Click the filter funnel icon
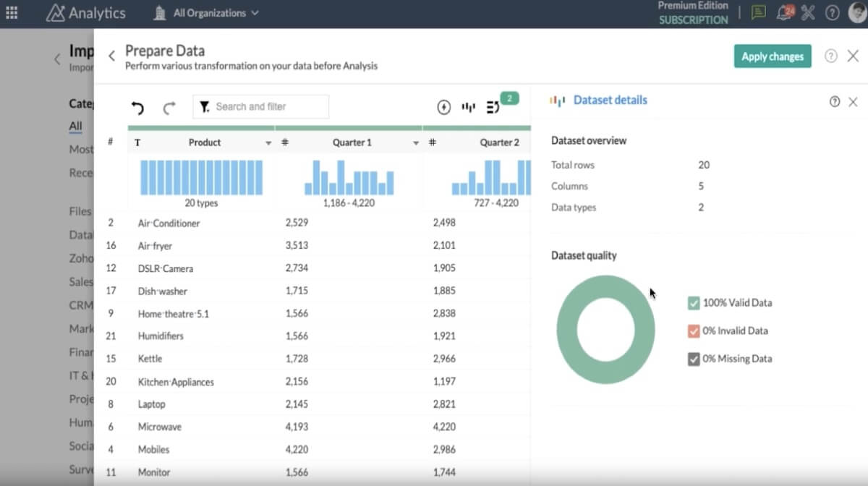 [x=205, y=106]
